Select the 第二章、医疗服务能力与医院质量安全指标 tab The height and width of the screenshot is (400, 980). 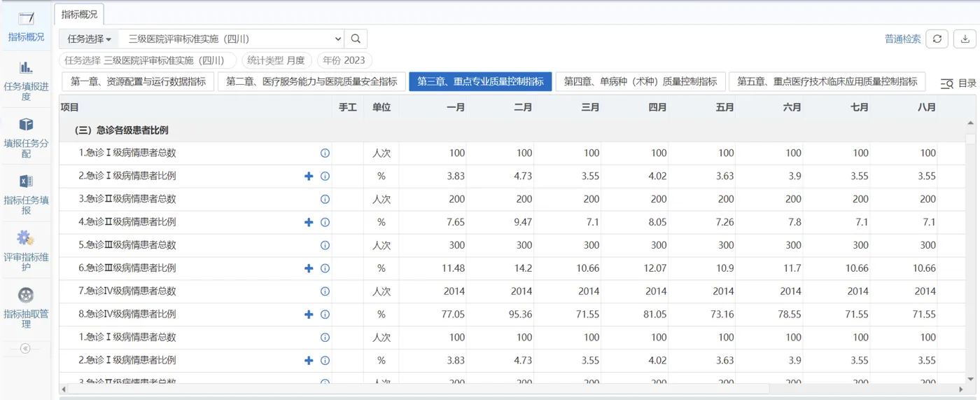click(x=311, y=81)
